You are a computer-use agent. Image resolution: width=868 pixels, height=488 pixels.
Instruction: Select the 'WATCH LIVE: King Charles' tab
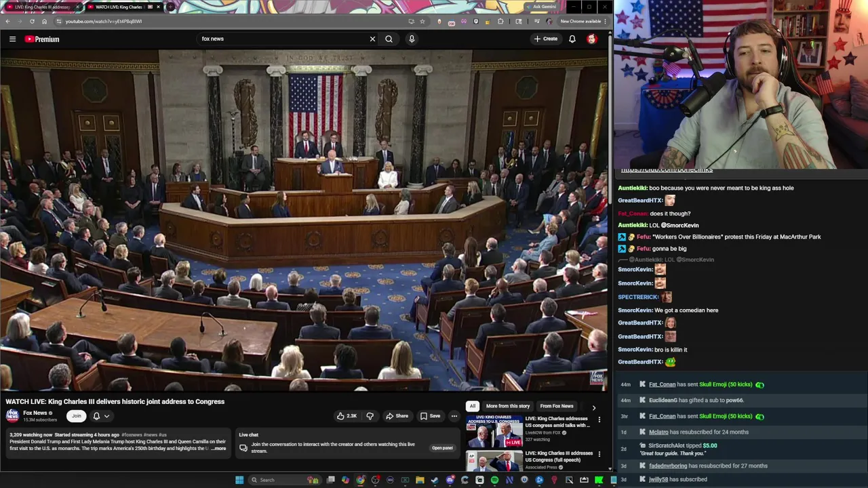click(x=123, y=7)
